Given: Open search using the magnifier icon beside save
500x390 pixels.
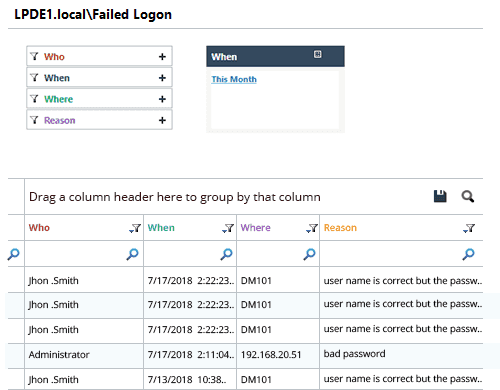Looking at the screenshot, I should (x=468, y=196).
